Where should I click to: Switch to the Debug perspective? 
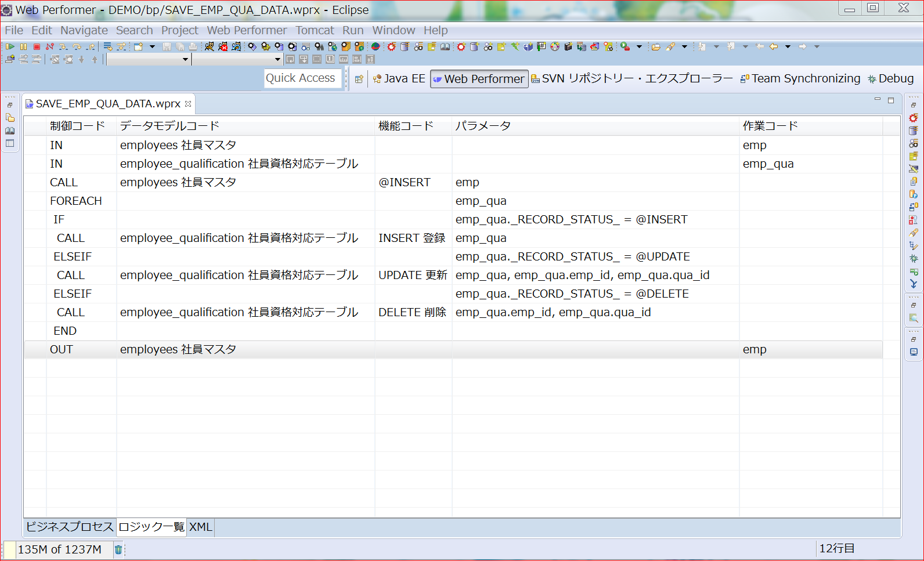891,79
